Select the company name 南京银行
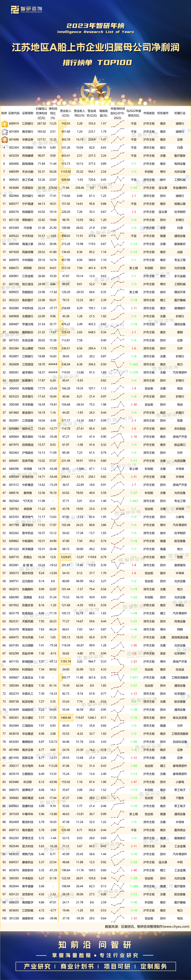Image resolution: width=191 pixels, height=980 pixels. tap(28, 132)
